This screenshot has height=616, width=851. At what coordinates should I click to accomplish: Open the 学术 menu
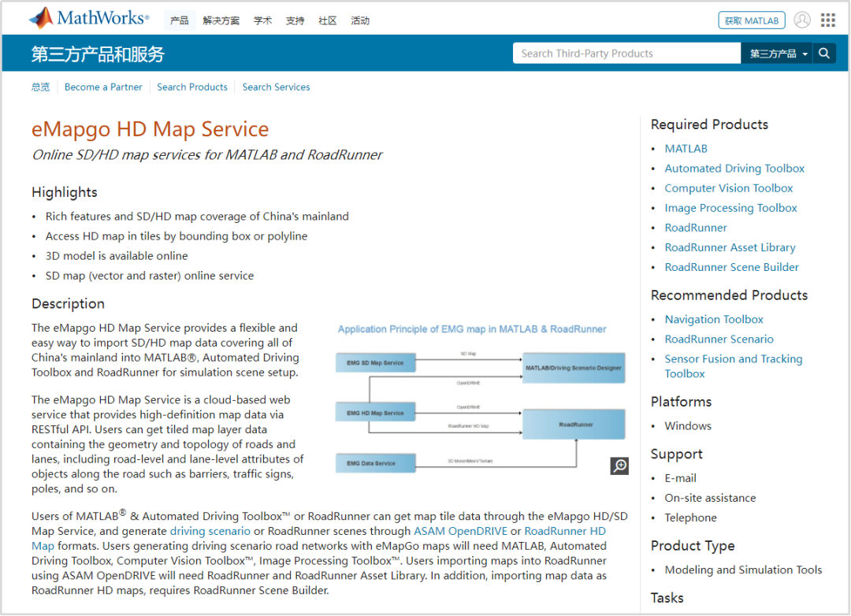click(262, 20)
